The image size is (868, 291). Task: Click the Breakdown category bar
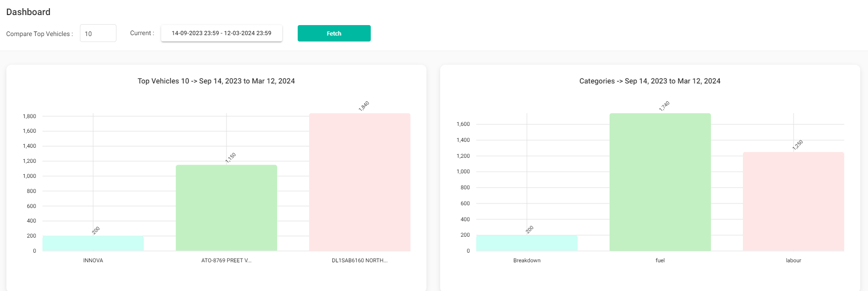click(527, 243)
